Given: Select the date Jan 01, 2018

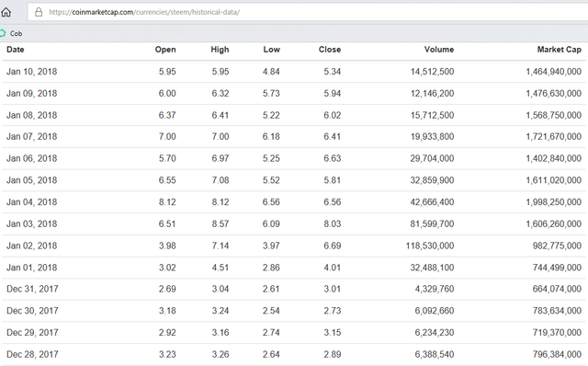Looking at the screenshot, I should tap(32, 268).
